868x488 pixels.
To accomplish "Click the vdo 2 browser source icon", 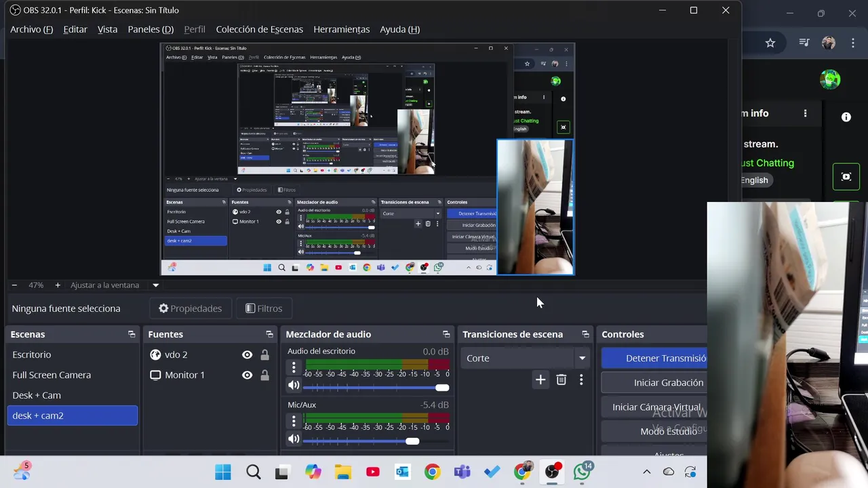I will pos(155,354).
